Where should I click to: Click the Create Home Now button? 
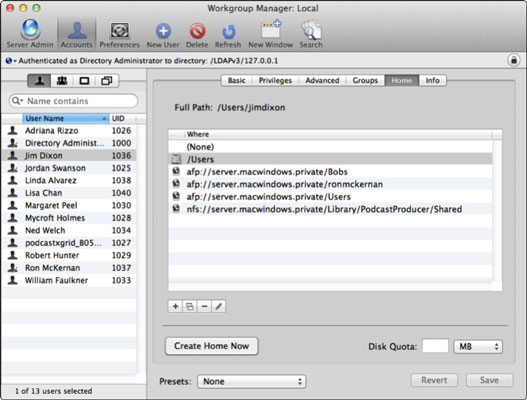coord(212,346)
